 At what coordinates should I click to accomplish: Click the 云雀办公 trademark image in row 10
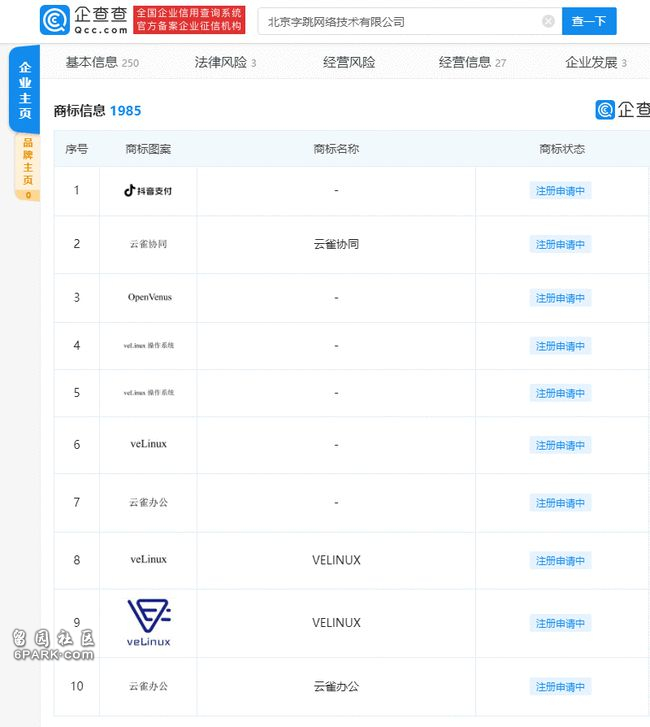point(148,686)
